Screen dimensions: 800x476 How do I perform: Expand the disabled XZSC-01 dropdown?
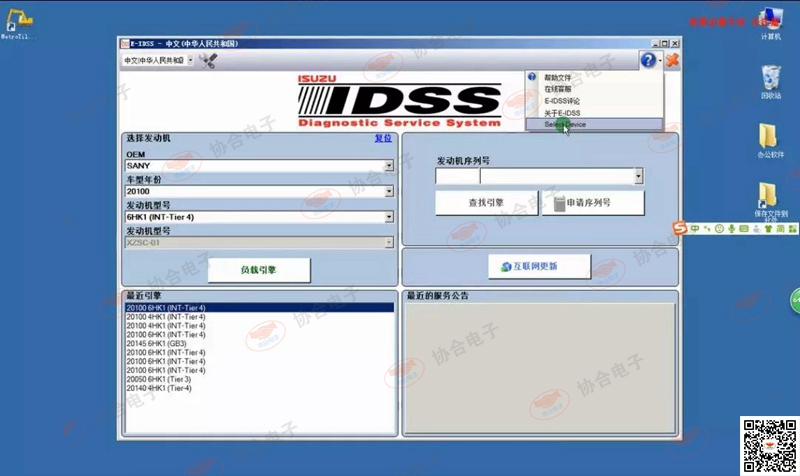click(x=389, y=242)
